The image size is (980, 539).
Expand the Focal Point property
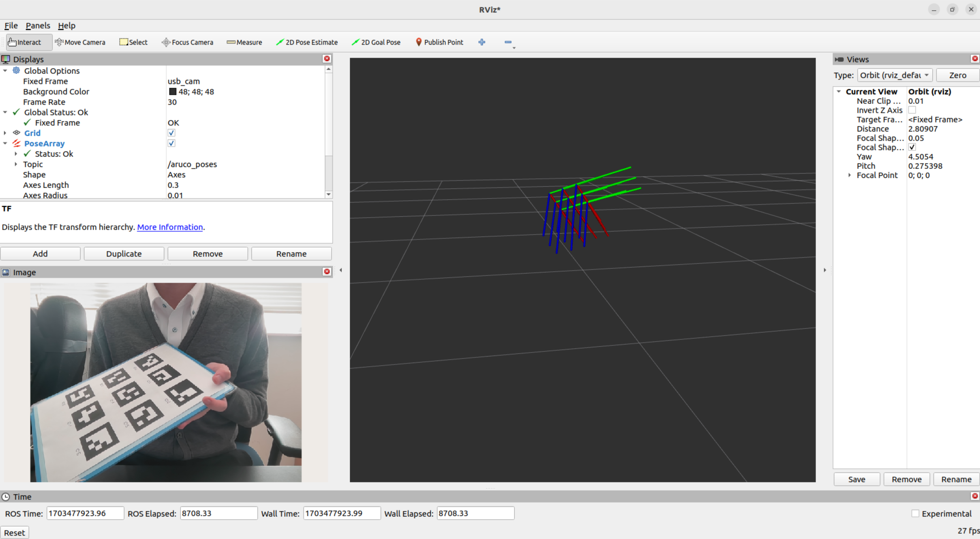click(x=849, y=175)
